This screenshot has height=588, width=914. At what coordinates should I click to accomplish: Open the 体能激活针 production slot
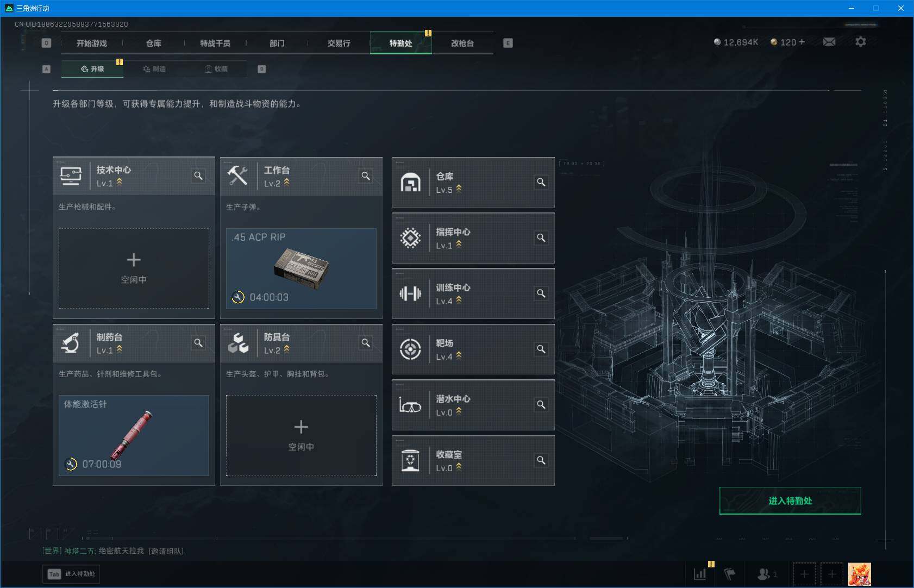134,435
